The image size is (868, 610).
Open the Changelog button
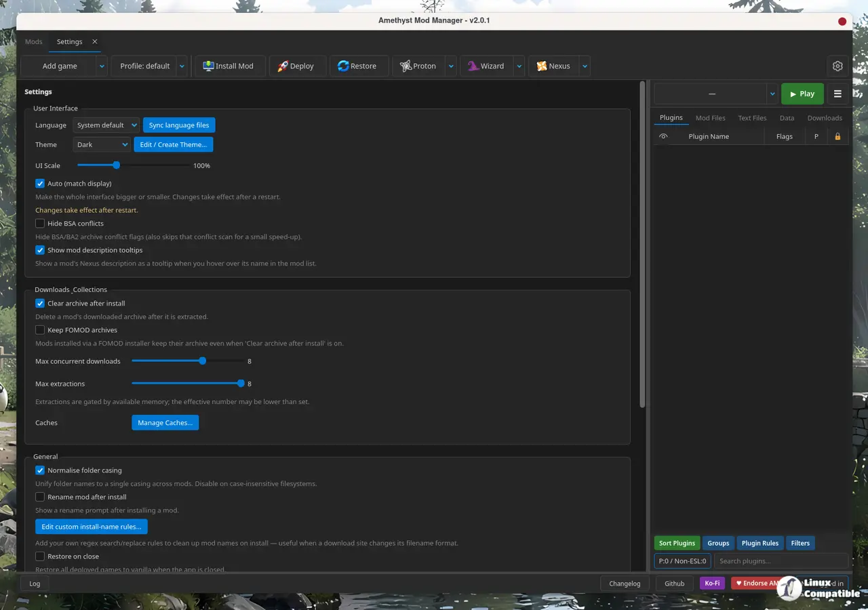(625, 584)
